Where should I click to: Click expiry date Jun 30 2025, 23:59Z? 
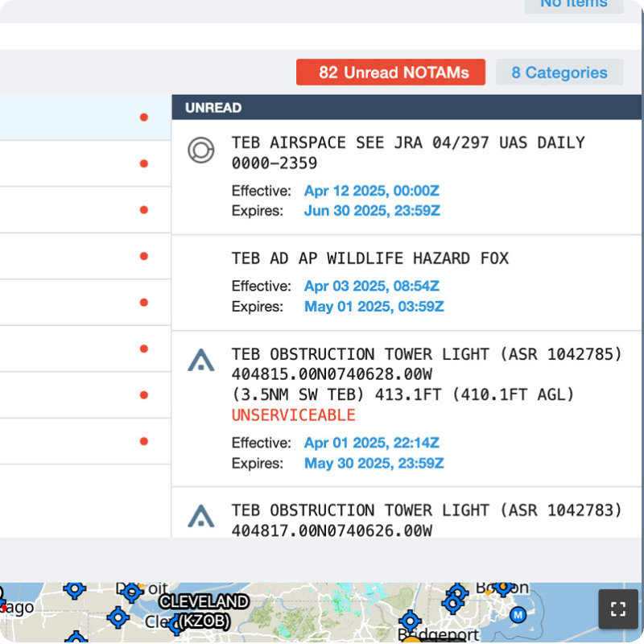tap(372, 211)
